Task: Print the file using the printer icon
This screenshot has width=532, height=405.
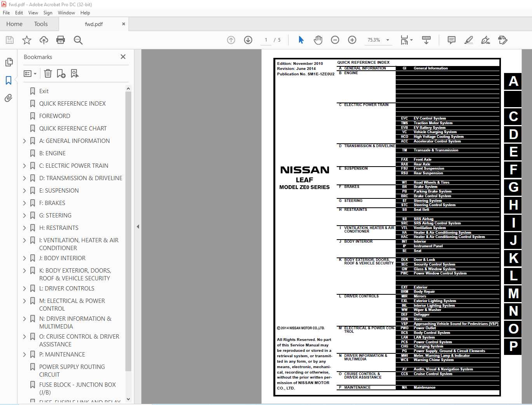Action: pyautogui.click(x=61, y=40)
